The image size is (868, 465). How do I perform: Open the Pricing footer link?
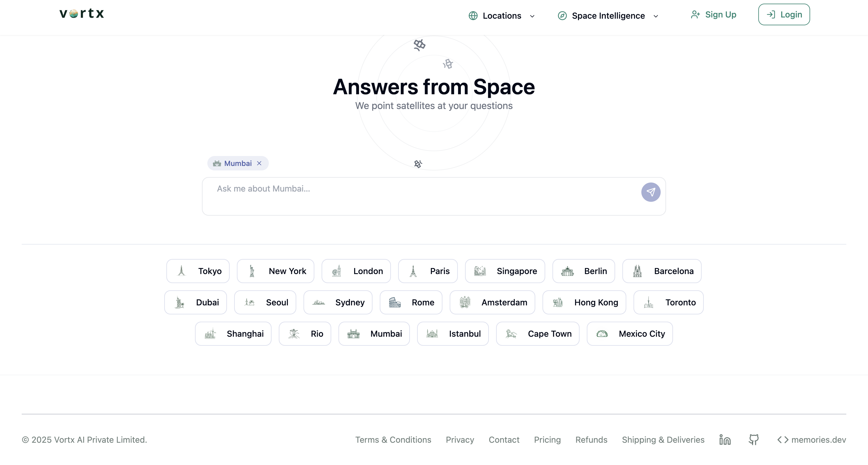547,440
